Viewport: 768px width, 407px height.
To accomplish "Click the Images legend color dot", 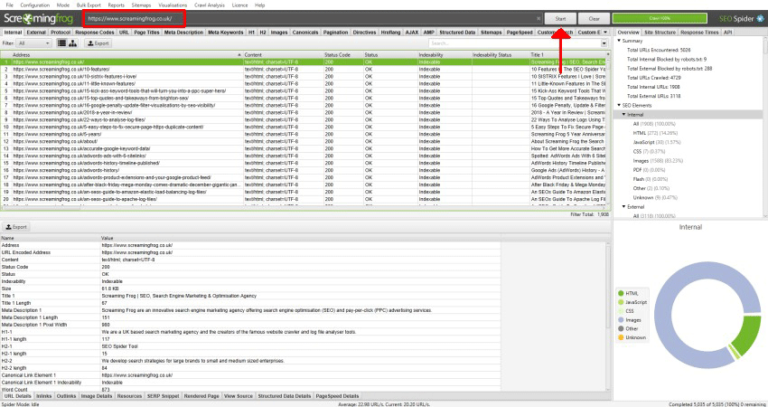I will coord(621,320).
